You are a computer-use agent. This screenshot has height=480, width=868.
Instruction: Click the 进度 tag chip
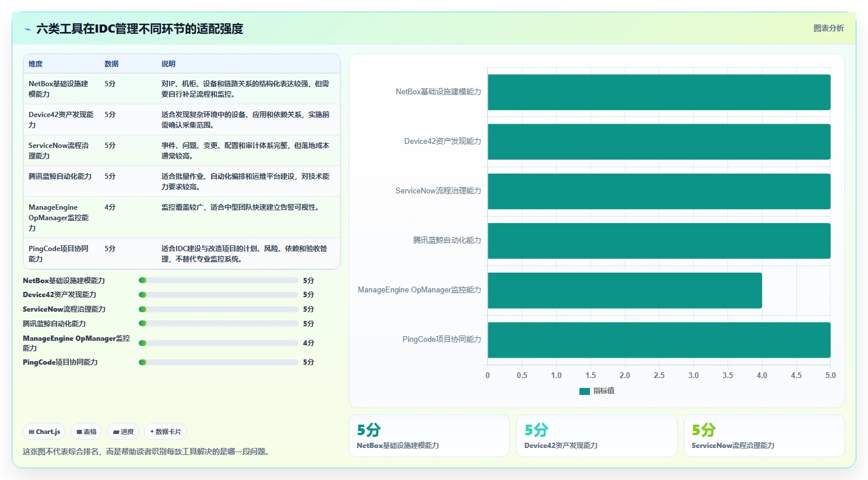(123, 432)
